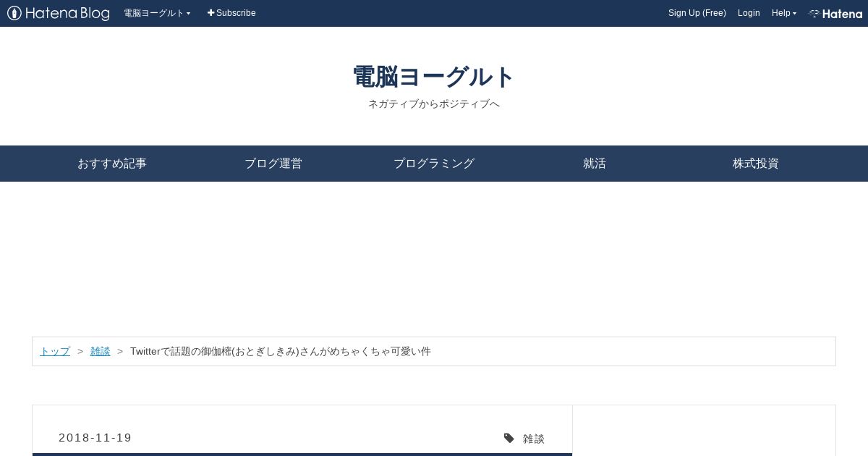Click the breadcrumb article title text

point(281,351)
